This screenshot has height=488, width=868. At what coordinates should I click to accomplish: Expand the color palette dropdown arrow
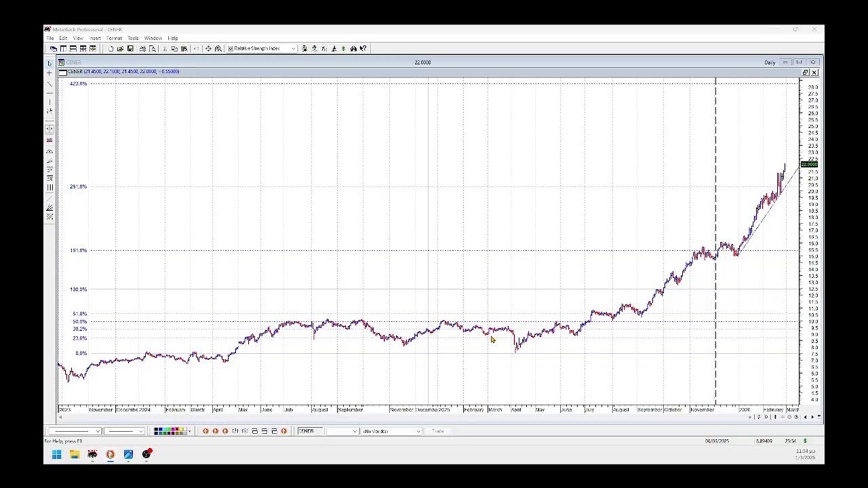tap(190, 431)
